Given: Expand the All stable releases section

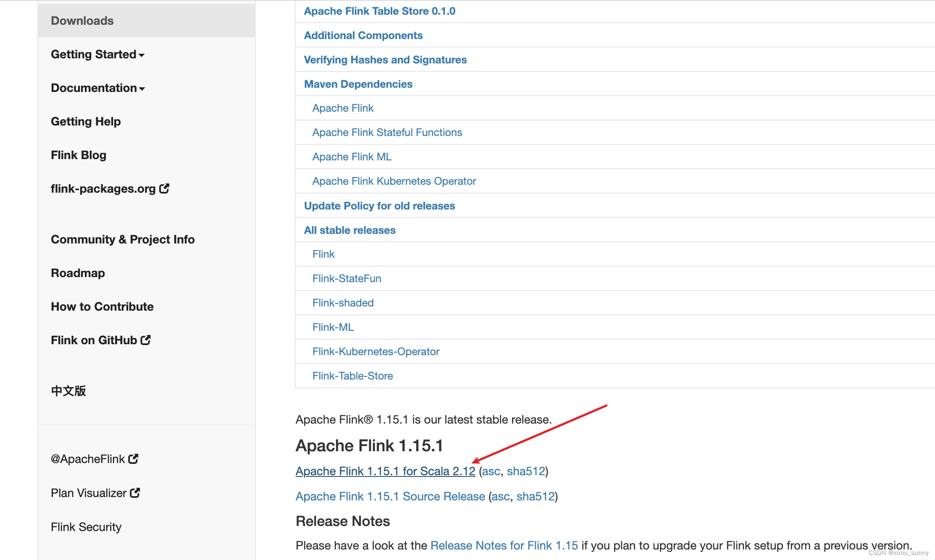Looking at the screenshot, I should [x=350, y=230].
